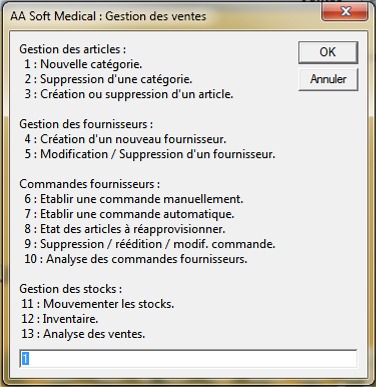
Task: Click the "Modification / Suppression d'un fournisseur" line
Action: [158, 154]
